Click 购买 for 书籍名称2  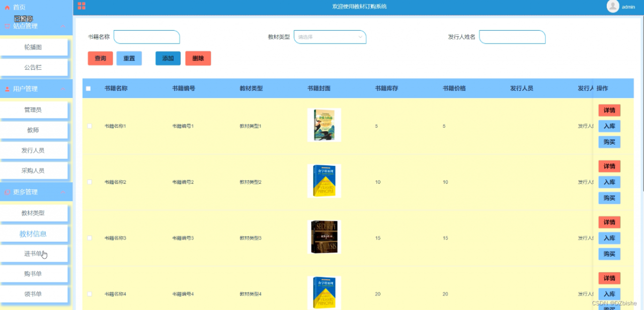click(x=609, y=198)
